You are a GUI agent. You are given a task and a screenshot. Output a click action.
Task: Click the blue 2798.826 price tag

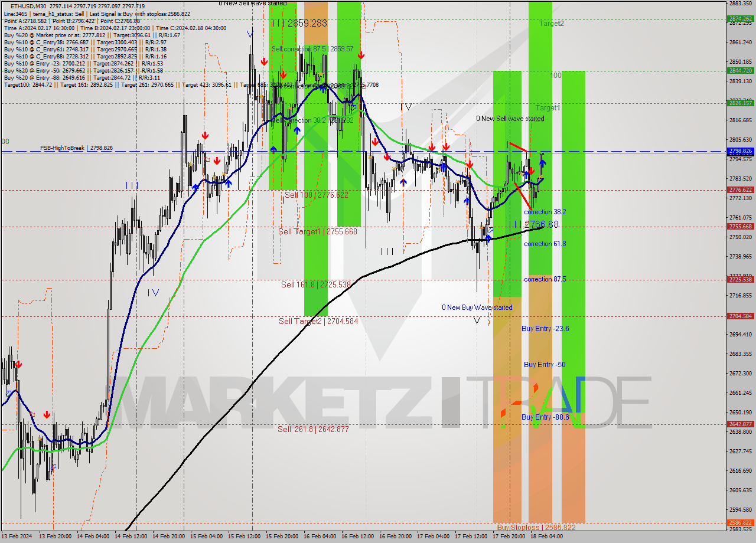coord(741,151)
